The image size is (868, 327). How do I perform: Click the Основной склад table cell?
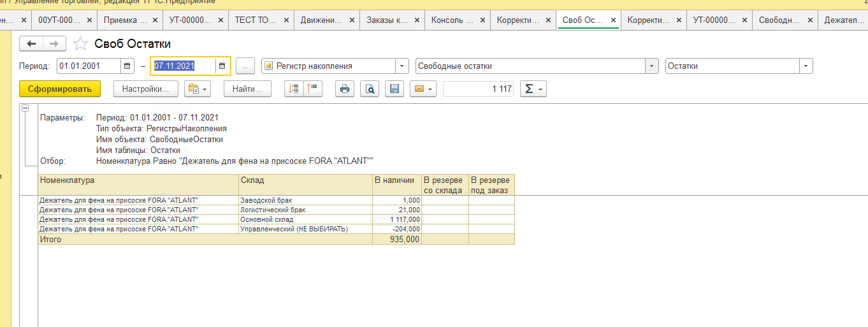pyautogui.click(x=305, y=219)
